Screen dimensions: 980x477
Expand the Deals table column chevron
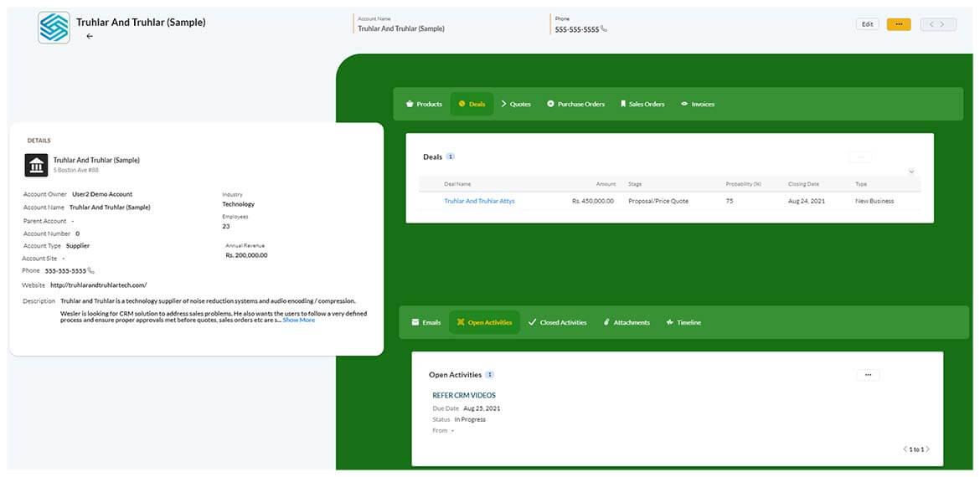[911, 172]
